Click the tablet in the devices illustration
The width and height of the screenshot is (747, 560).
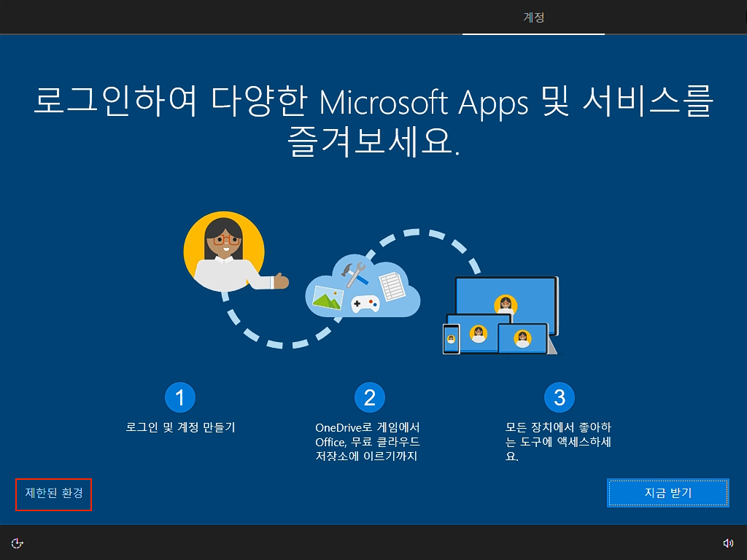(523, 339)
